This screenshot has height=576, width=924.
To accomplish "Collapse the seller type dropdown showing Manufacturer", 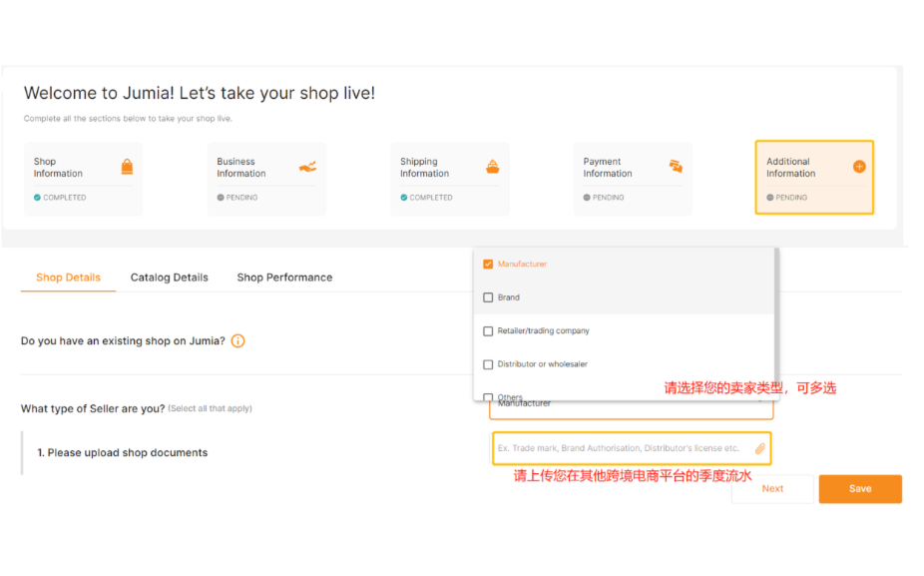I will click(x=631, y=409).
